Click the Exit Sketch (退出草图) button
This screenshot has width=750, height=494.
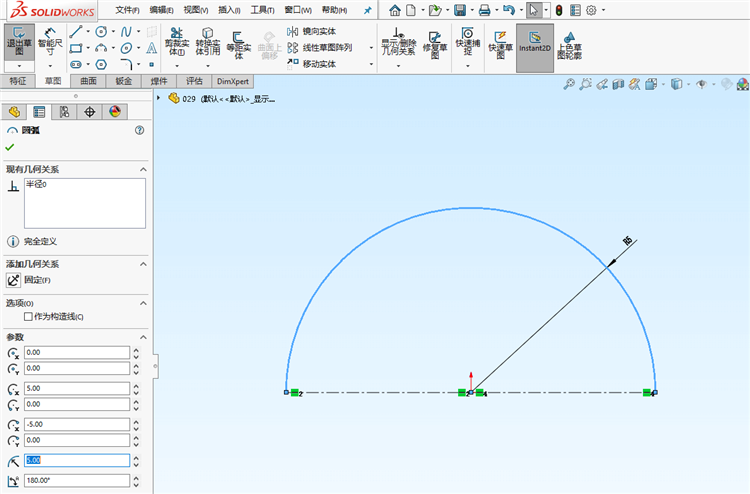(x=19, y=42)
